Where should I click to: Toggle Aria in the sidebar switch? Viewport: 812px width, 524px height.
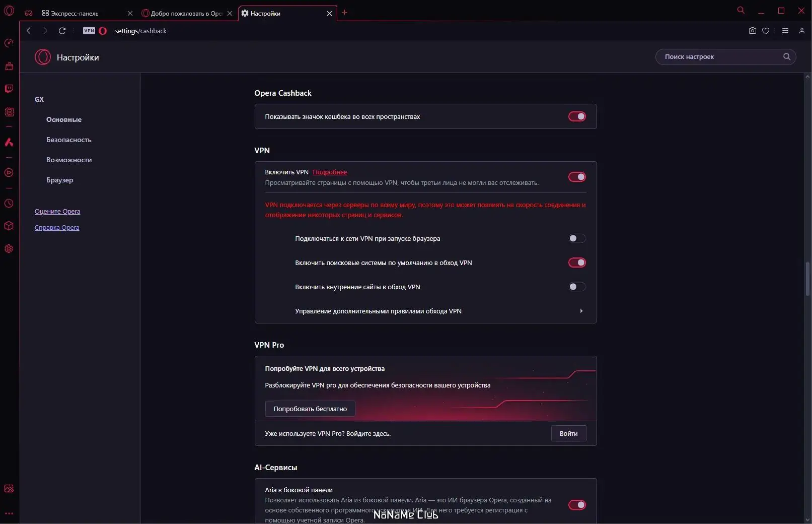577,505
